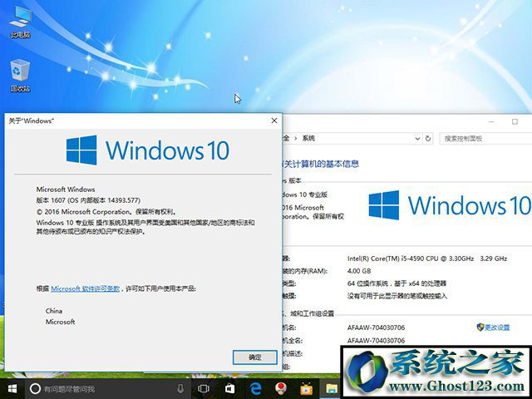Click the 系统 breadcrumb in address bar
This screenshot has width=532, height=399.
[308, 138]
